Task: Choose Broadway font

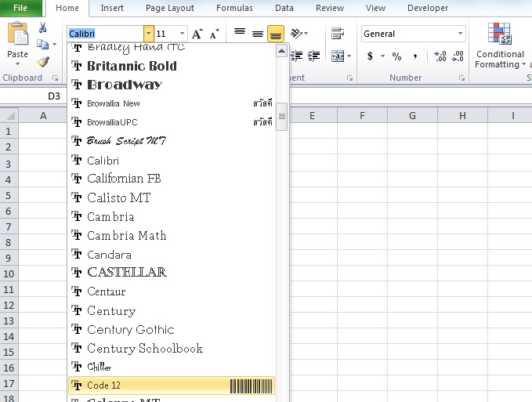Action: [x=172, y=85]
